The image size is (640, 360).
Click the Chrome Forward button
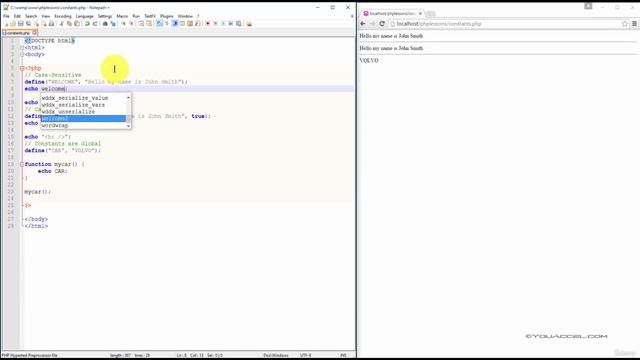pos(372,24)
